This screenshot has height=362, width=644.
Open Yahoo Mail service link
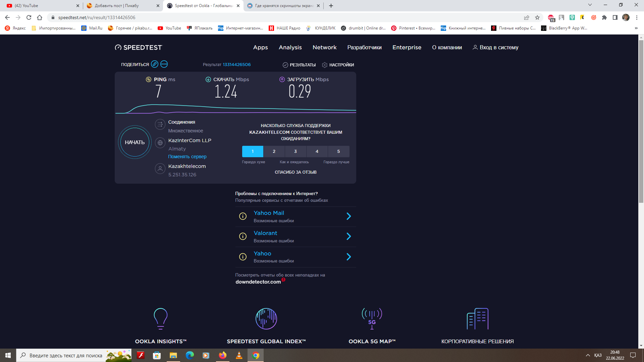269,213
